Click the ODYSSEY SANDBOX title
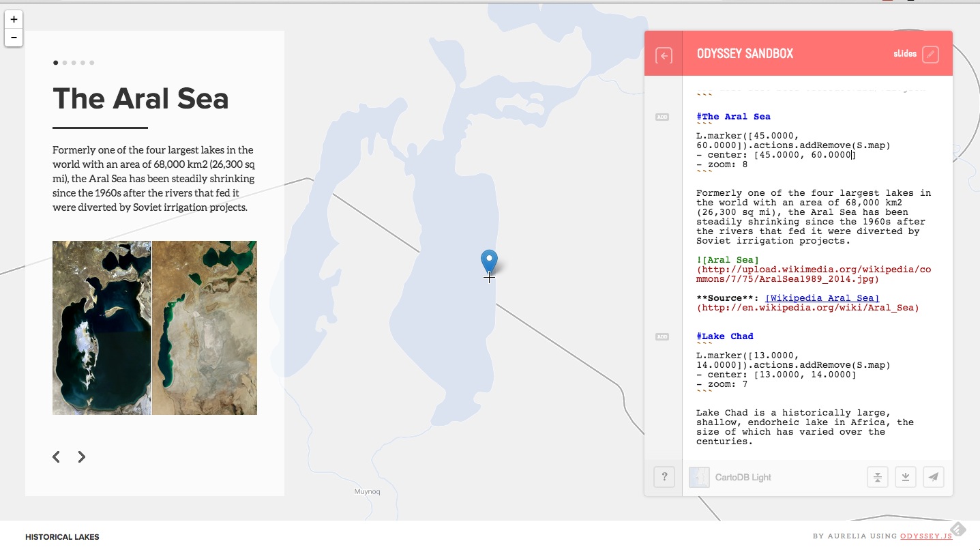The height and width of the screenshot is (550, 980). (x=745, y=54)
